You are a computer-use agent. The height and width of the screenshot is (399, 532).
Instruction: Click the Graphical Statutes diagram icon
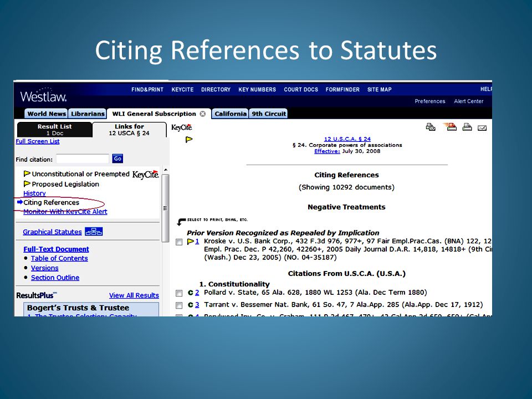pos(94,232)
